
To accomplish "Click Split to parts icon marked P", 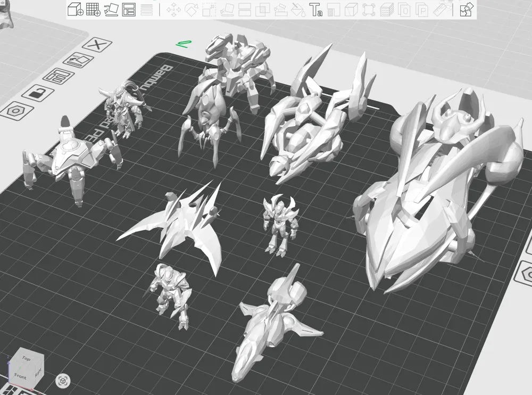I will [x=422, y=10].
